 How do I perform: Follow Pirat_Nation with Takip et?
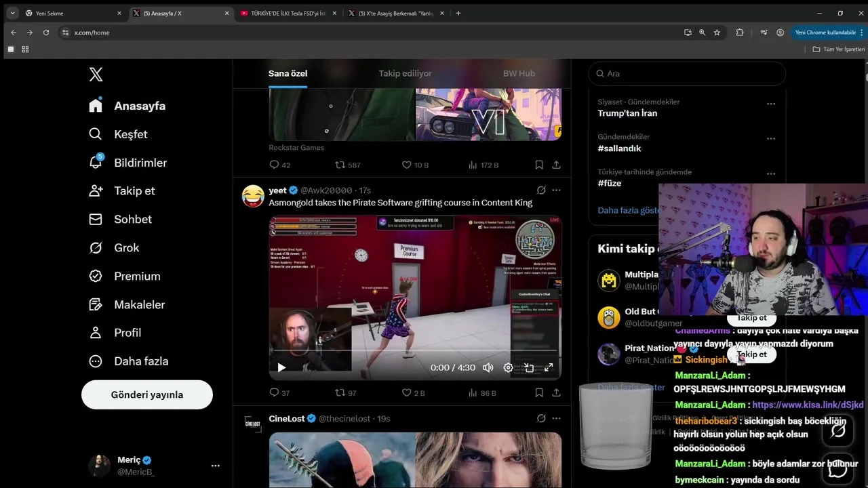pos(751,354)
